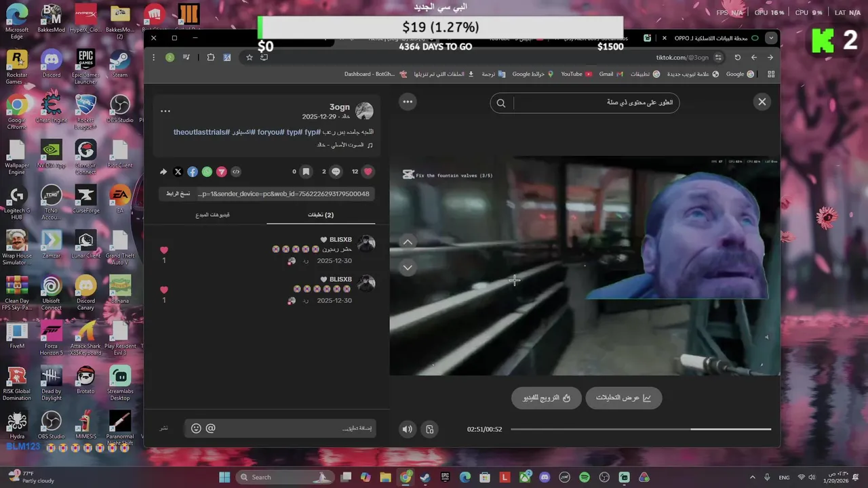Open Steam from taskbar

(425, 477)
